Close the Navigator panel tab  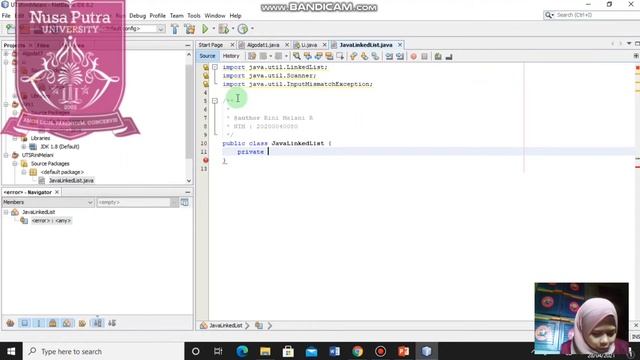point(57,192)
